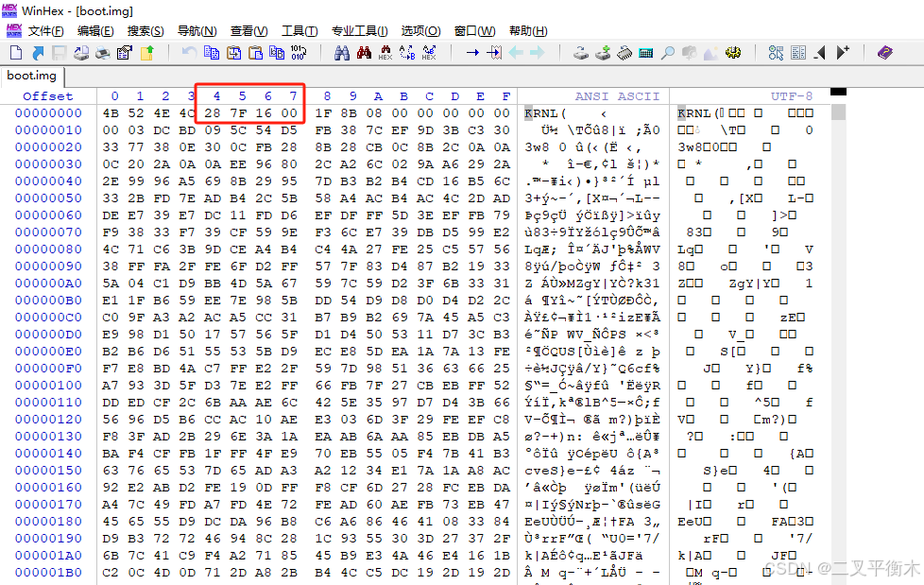Image resolution: width=924 pixels, height=585 pixels.
Task: Open the 查看(V) menu
Action: [248, 31]
